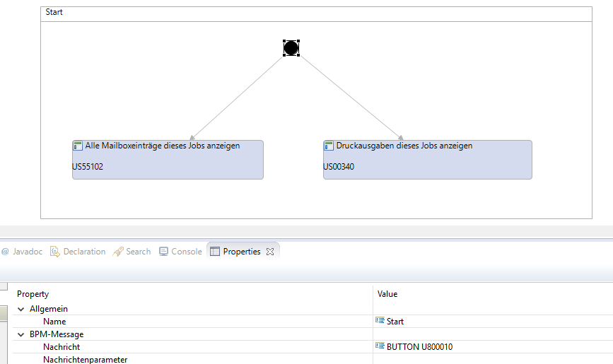Select the Properties tab
613x364 pixels.
[x=242, y=252]
